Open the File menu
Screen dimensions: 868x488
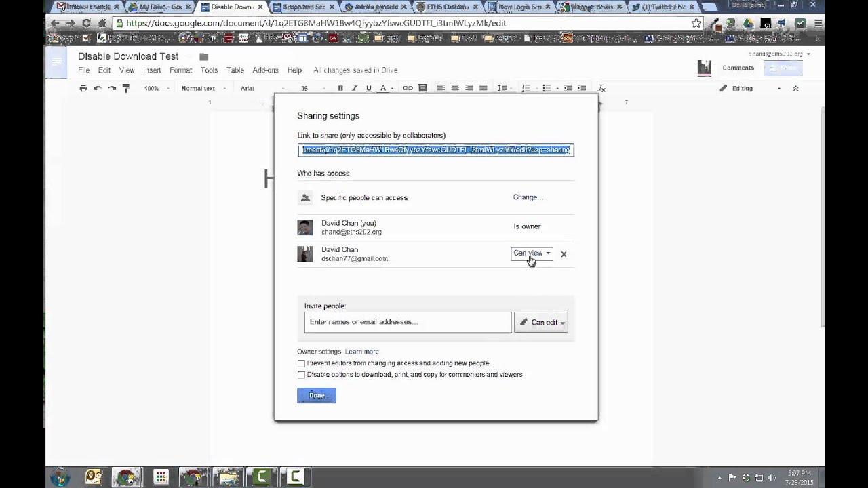83,70
